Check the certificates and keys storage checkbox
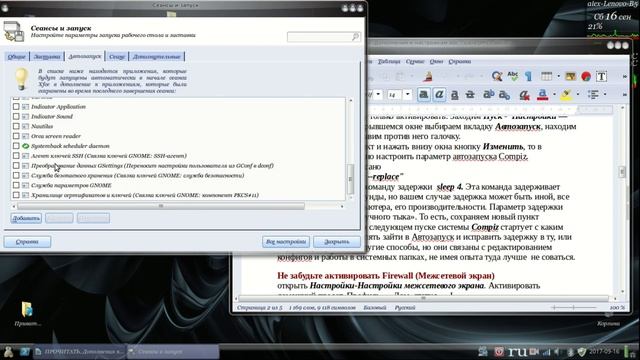Screen dimensions: 640x360 pyautogui.click(x=16, y=195)
